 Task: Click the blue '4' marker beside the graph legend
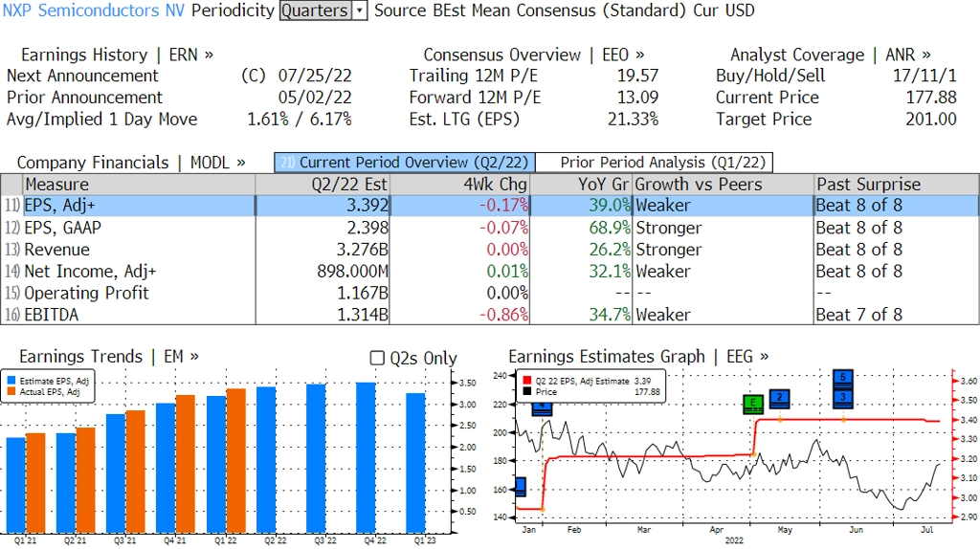(x=542, y=408)
